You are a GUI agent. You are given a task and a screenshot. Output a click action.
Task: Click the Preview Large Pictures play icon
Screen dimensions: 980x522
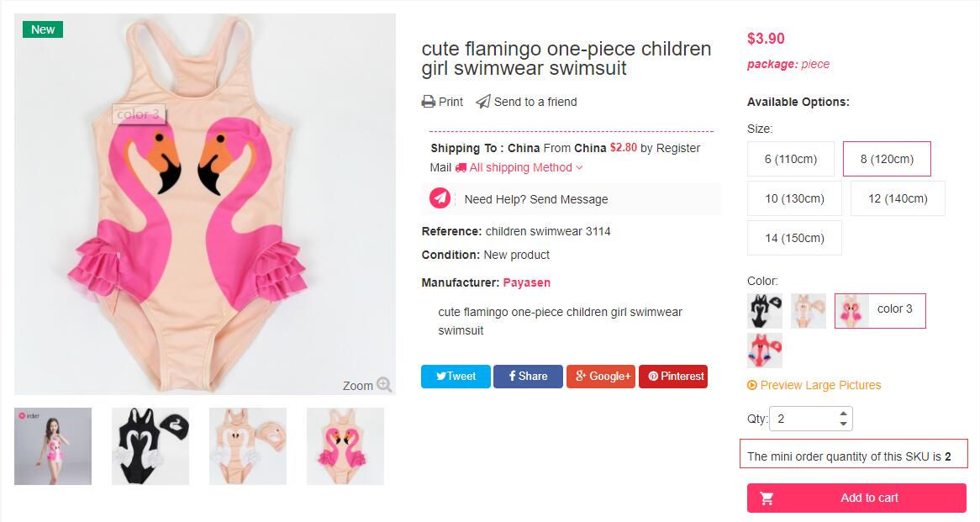(x=752, y=385)
